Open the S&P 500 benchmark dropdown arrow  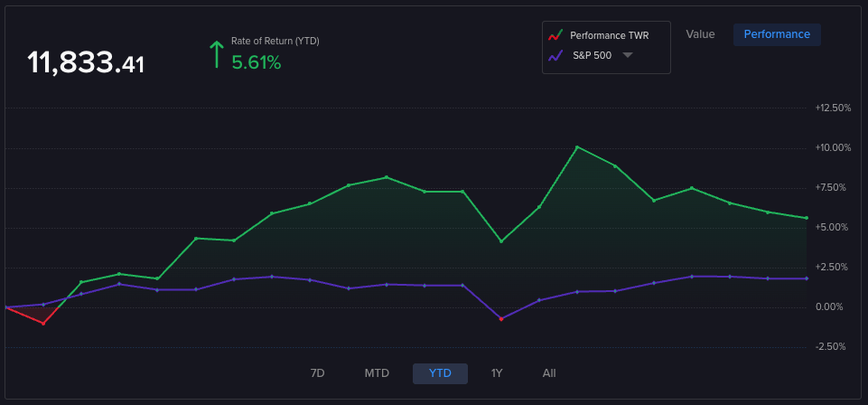tap(628, 55)
